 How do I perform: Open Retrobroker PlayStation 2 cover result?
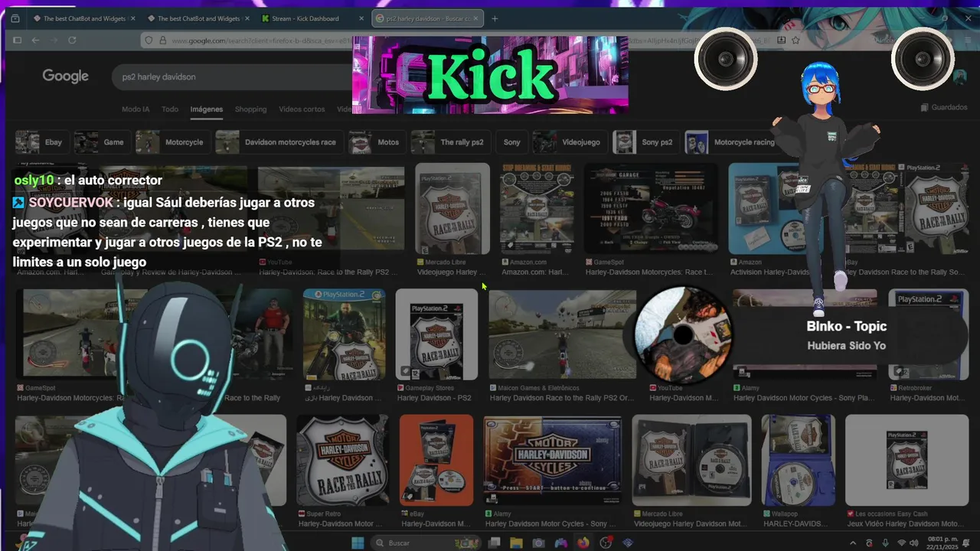tap(928, 334)
